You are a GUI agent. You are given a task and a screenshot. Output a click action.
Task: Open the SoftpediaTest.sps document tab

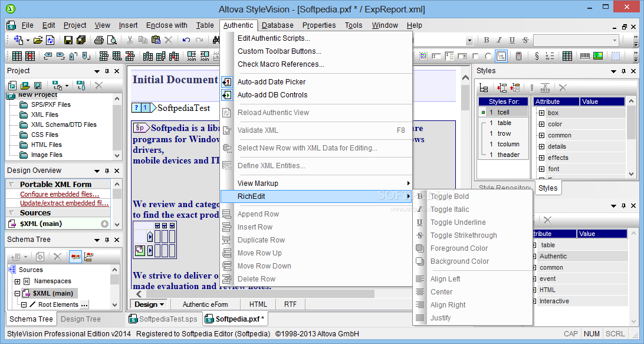(163, 319)
